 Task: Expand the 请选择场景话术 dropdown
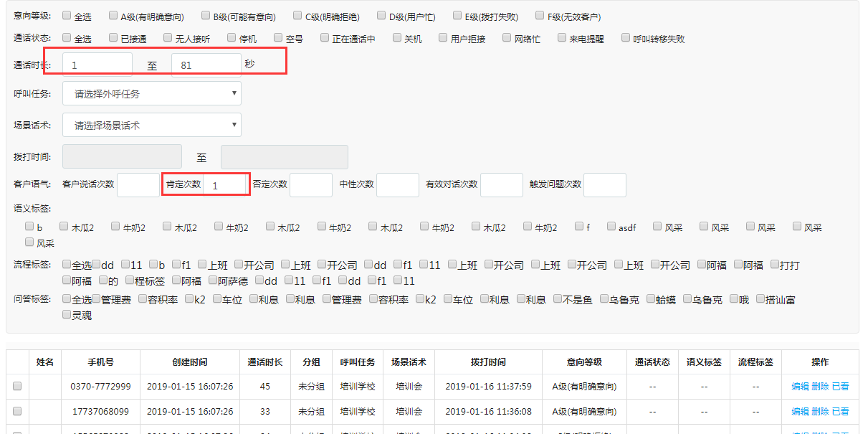[x=152, y=125]
